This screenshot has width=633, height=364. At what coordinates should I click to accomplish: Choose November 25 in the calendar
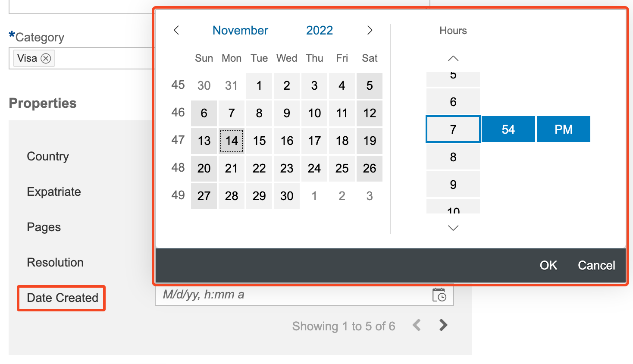(x=342, y=168)
